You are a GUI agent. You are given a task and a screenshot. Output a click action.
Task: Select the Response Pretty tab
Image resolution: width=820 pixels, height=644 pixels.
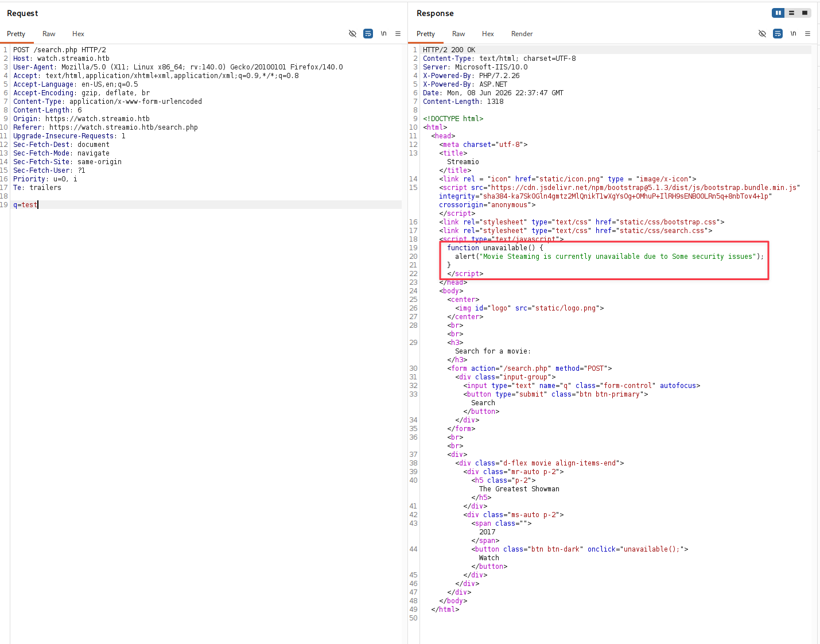pyautogui.click(x=426, y=34)
